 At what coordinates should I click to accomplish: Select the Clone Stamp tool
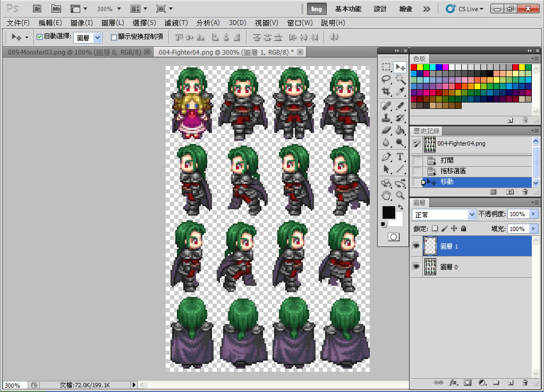pos(386,118)
